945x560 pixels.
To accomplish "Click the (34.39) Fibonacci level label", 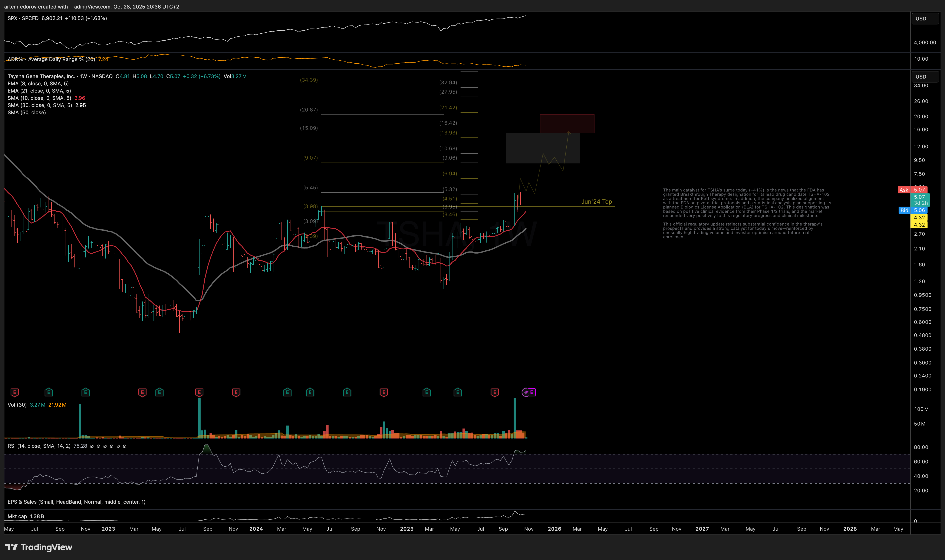I will pos(309,80).
